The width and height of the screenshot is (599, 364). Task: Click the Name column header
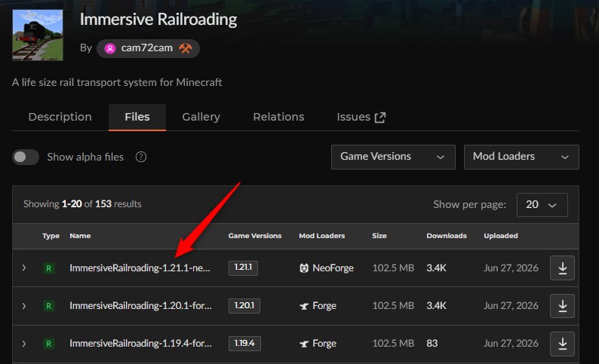pyautogui.click(x=80, y=236)
